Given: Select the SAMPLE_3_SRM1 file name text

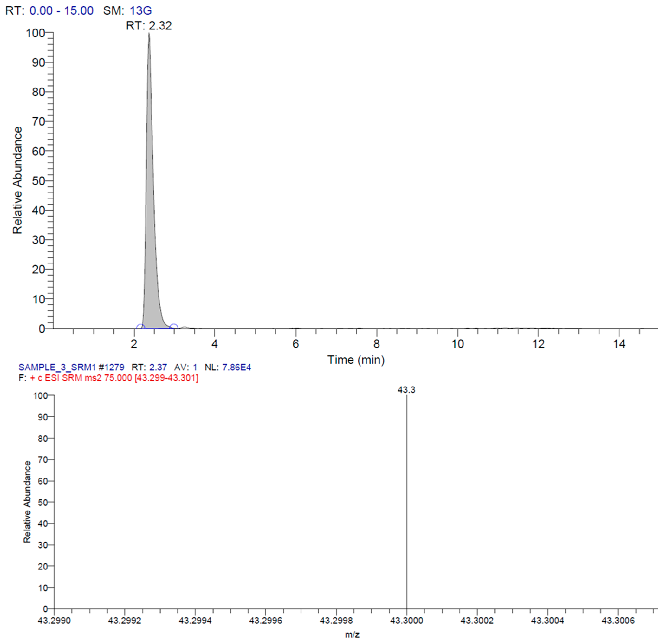Looking at the screenshot, I should pyautogui.click(x=57, y=367).
